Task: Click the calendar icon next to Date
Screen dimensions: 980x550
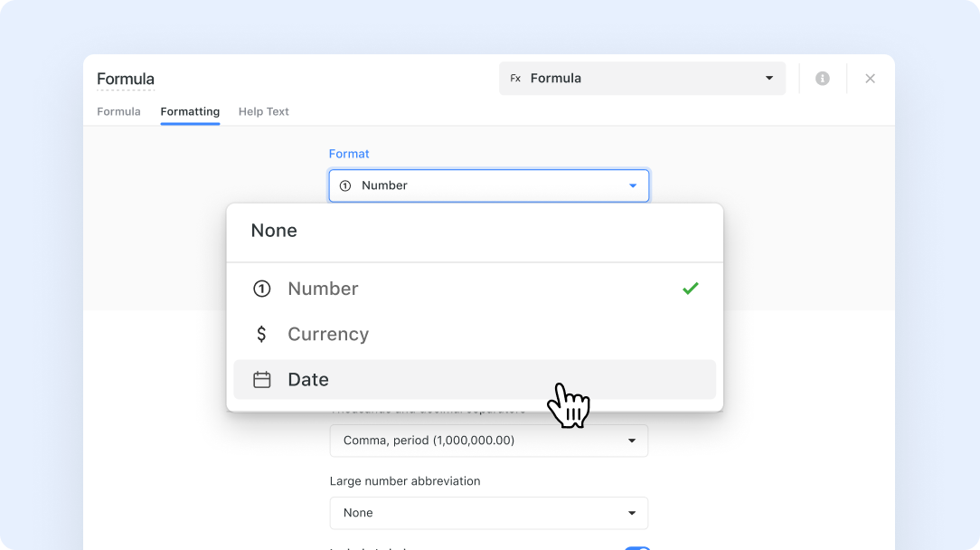Action: (262, 380)
